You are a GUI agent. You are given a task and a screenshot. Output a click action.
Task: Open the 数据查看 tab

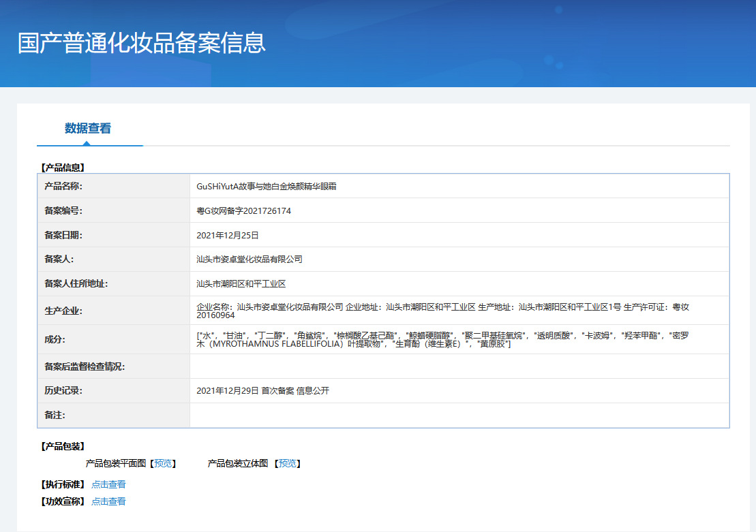(x=88, y=128)
